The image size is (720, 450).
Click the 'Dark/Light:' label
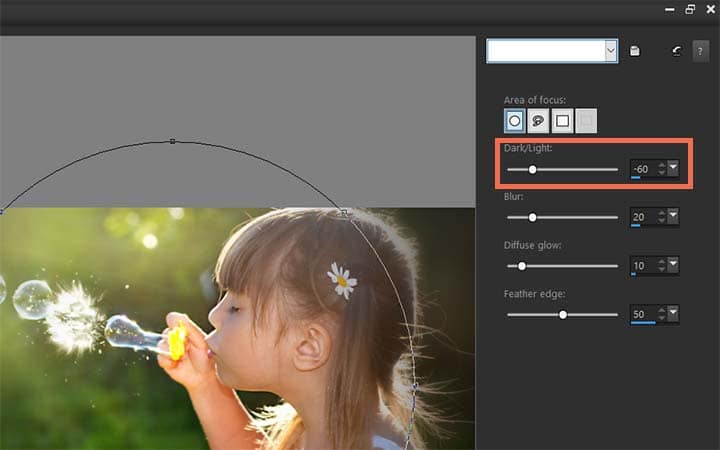tap(528, 148)
